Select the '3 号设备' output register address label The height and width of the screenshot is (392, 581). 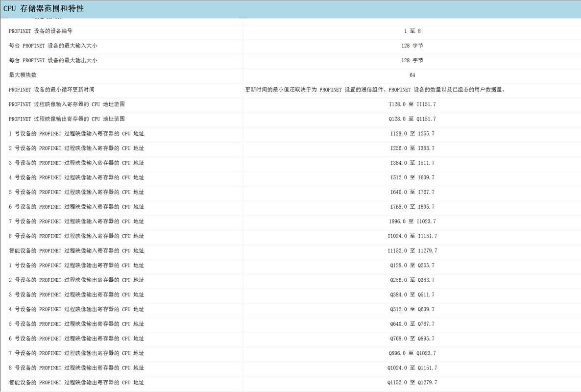(x=76, y=294)
